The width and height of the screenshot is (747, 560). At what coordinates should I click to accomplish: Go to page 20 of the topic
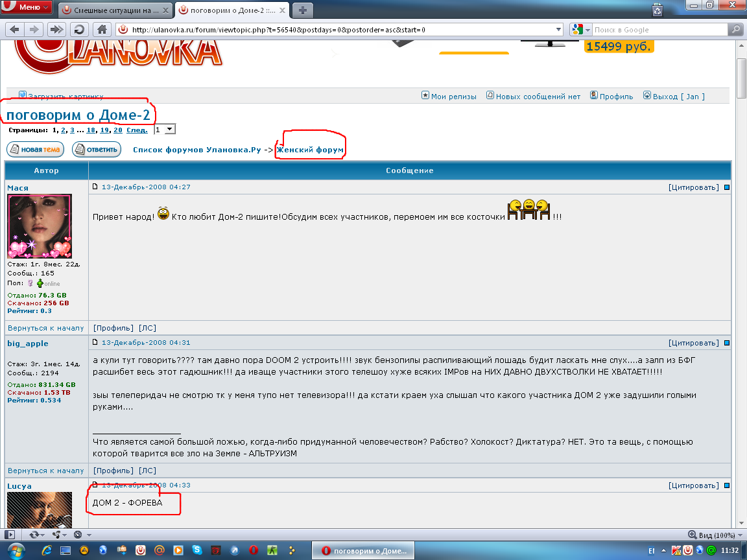tap(117, 130)
